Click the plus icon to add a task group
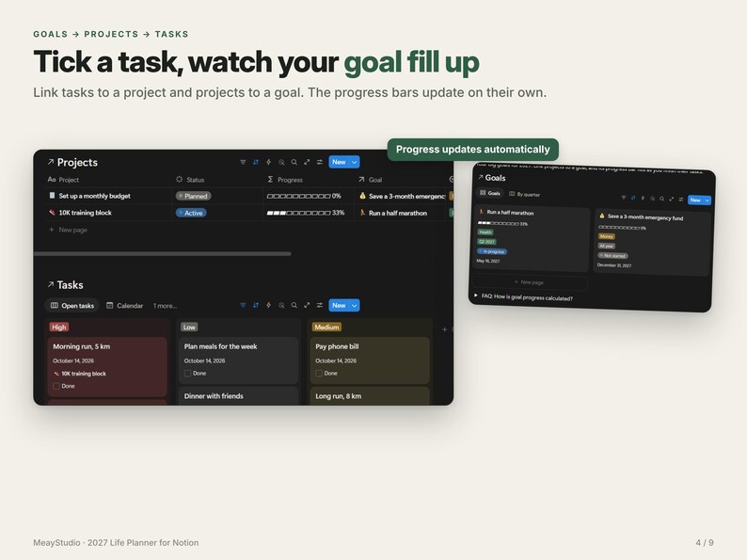This screenshot has height=560, width=747. point(444,328)
